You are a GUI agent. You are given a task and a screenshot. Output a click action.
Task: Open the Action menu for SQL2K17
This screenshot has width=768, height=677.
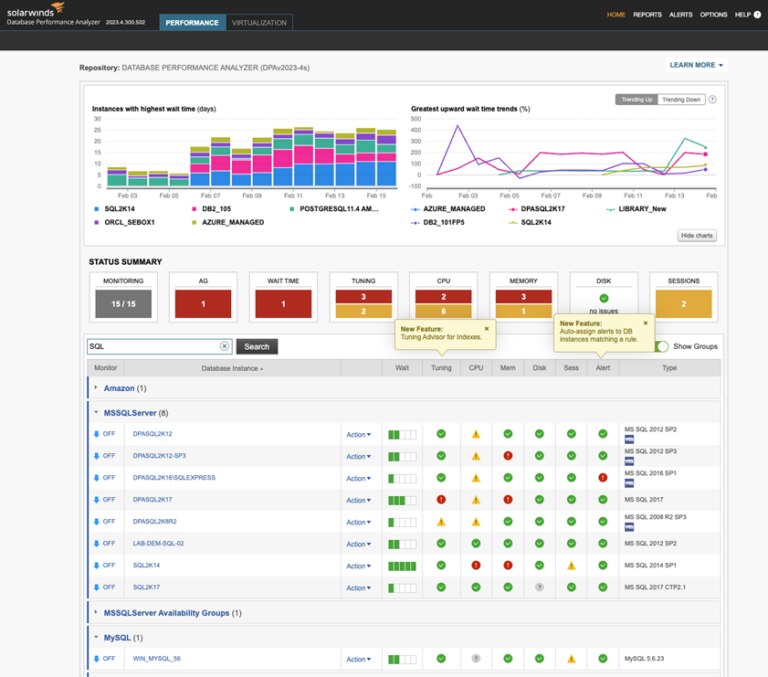click(x=359, y=588)
